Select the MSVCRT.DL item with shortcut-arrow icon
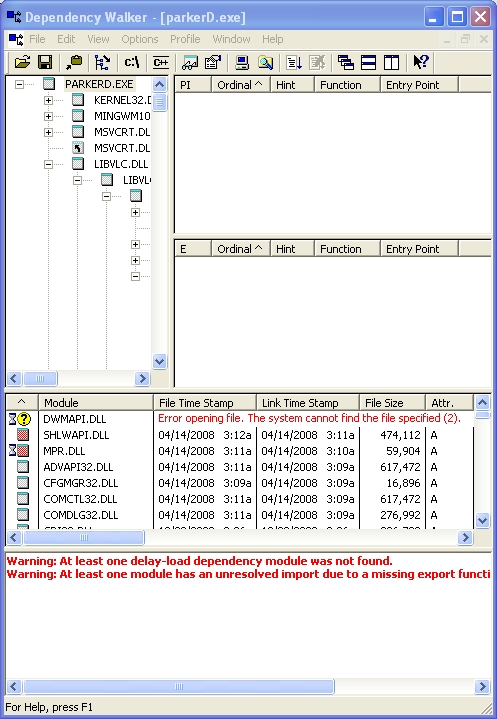The image size is (497, 719). pyautogui.click(x=122, y=148)
